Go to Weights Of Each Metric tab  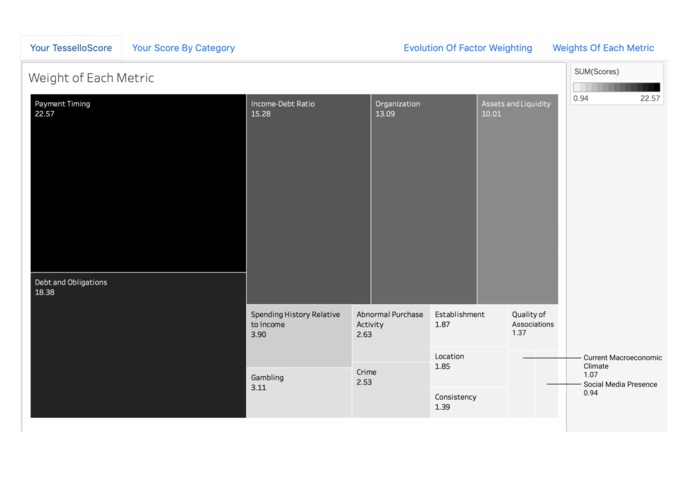pyautogui.click(x=603, y=48)
